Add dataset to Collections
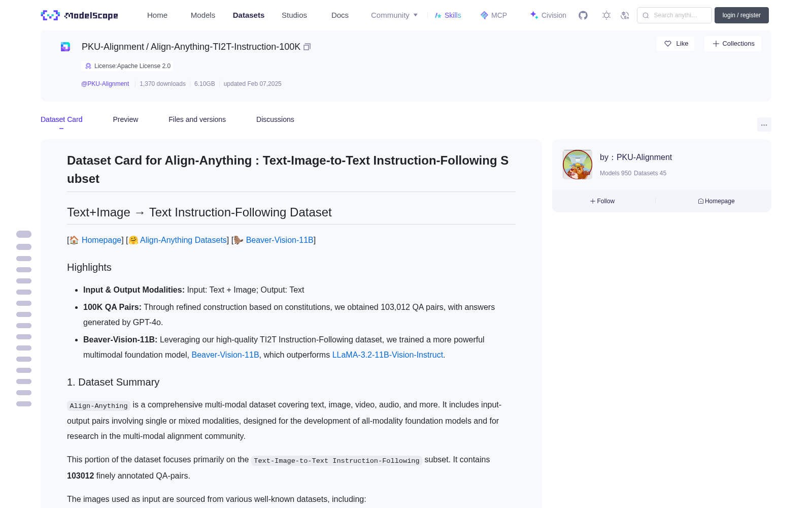812x508 pixels. (733, 44)
